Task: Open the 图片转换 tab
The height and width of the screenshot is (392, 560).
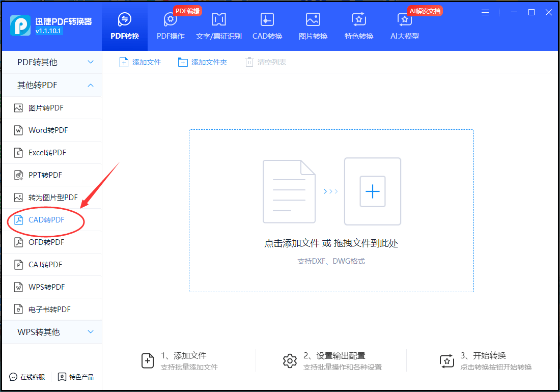Action: click(313, 25)
